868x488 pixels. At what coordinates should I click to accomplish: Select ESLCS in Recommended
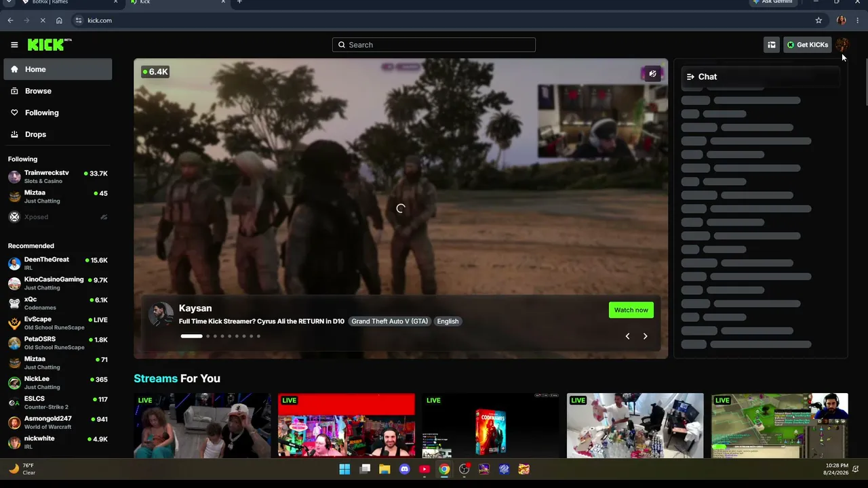coord(58,403)
